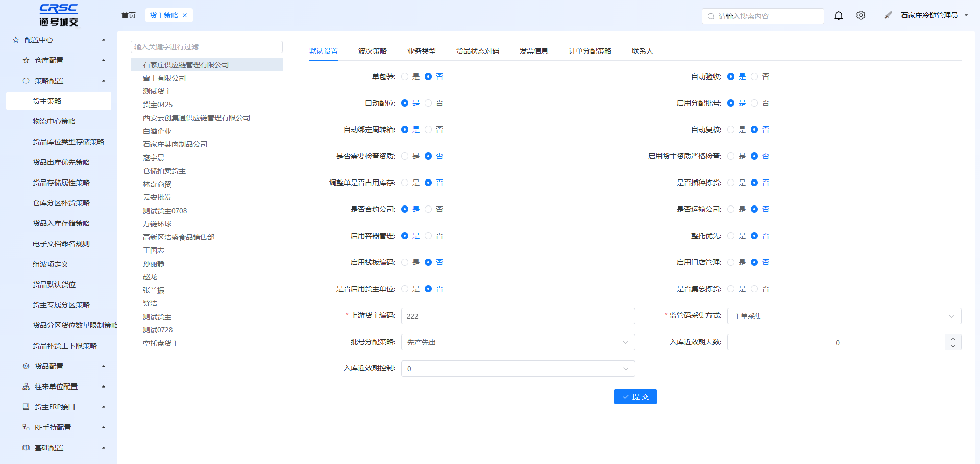Screen dimensions: 980x464
Task: Set 启用栈板编码 to 是
Action: pos(405,262)
